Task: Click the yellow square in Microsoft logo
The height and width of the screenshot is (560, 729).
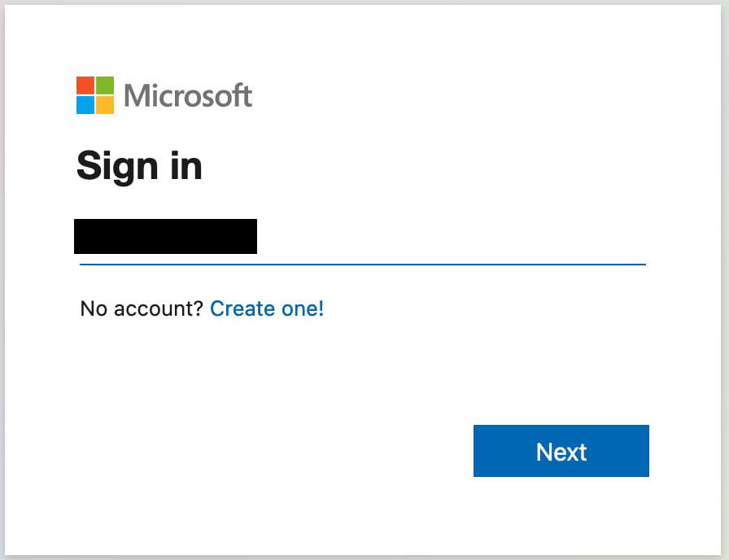Action: tap(105, 105)
